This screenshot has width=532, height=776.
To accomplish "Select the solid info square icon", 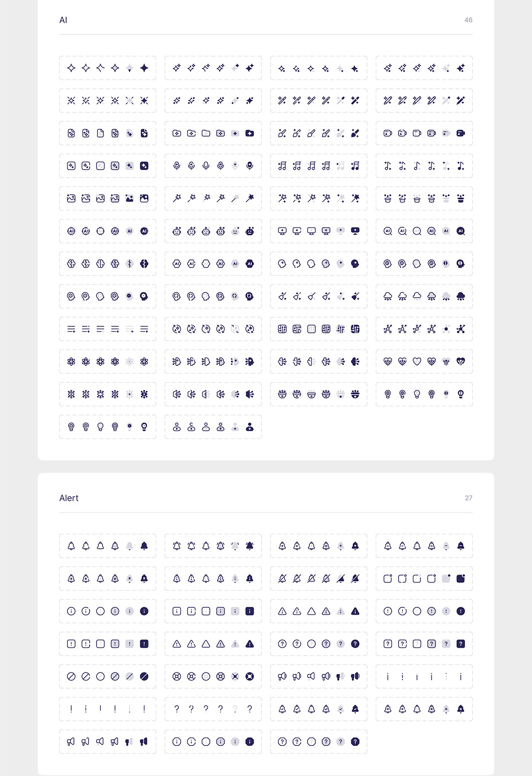I will coord(250,611).
